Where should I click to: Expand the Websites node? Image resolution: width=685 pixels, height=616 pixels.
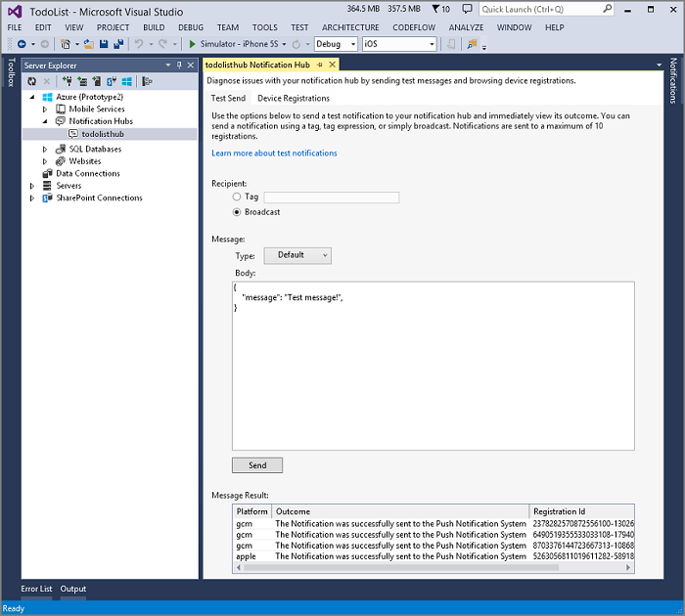45,161
